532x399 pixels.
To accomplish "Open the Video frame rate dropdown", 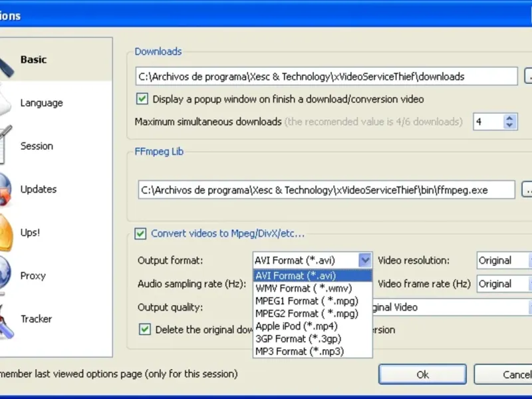I will (x=504, y=284).
